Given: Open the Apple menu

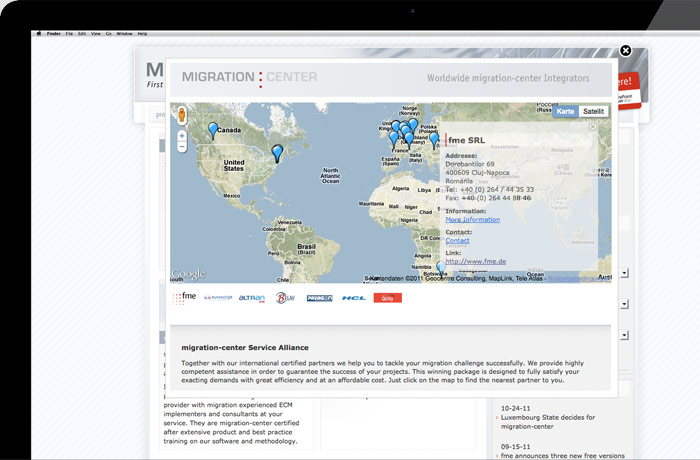Looking at the screenshot, I should 39,33.
